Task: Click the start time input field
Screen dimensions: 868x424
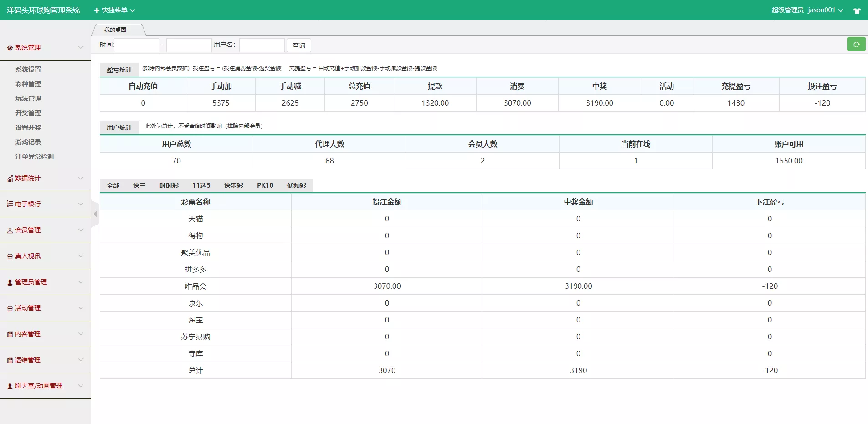Action: tap(137, 45)
